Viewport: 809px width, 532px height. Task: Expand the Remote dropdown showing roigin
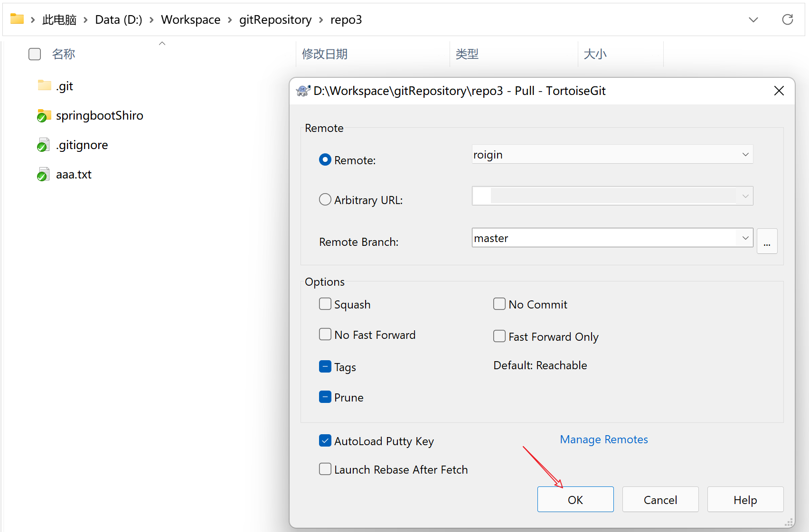[x=745, y=155]
